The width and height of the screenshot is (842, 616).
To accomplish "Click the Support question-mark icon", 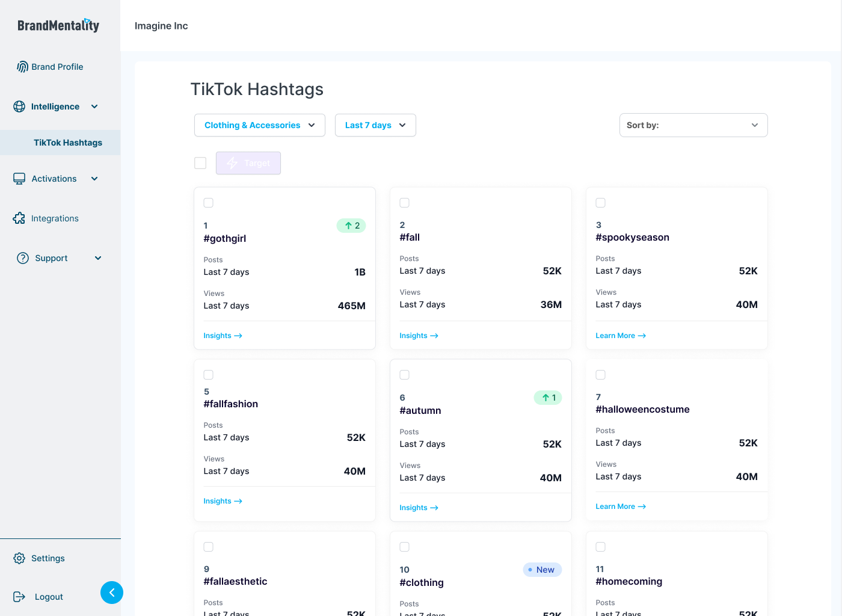I will [22, 257].
